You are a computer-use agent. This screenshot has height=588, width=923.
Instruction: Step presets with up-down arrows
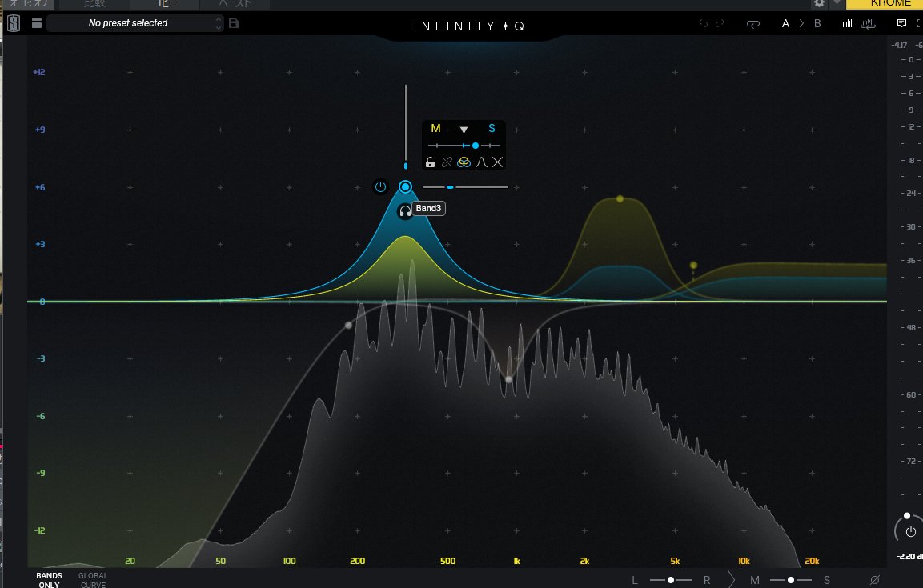(x=219, y=23)
